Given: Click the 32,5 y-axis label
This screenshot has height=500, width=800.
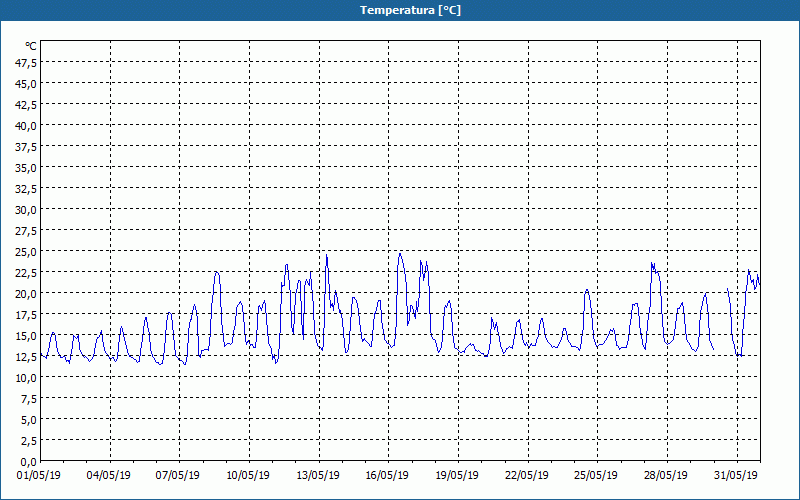Looking at the screenshot, I should pyautogui.click(x=27, y=189).
